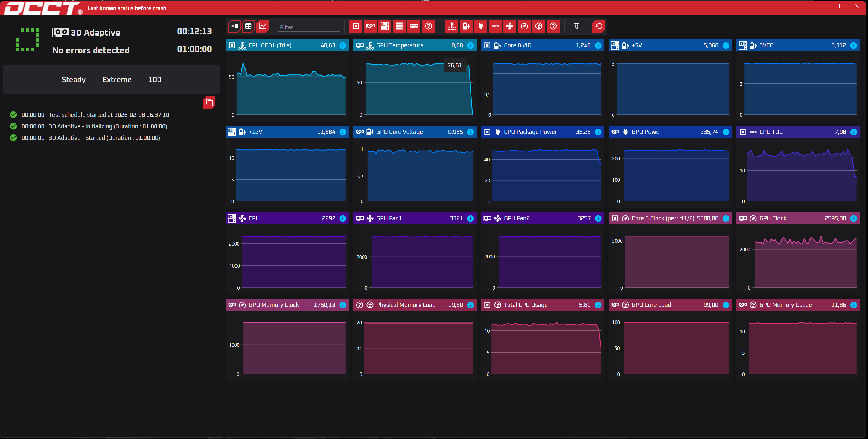Toggle the unknown sensor type filter icon
The image size is (868, 439).
coord(553,26)
